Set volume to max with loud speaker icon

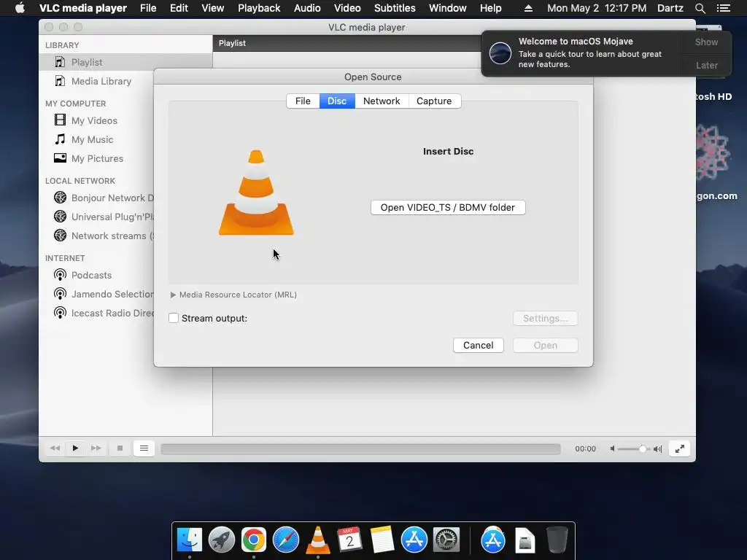click(658, 449)
